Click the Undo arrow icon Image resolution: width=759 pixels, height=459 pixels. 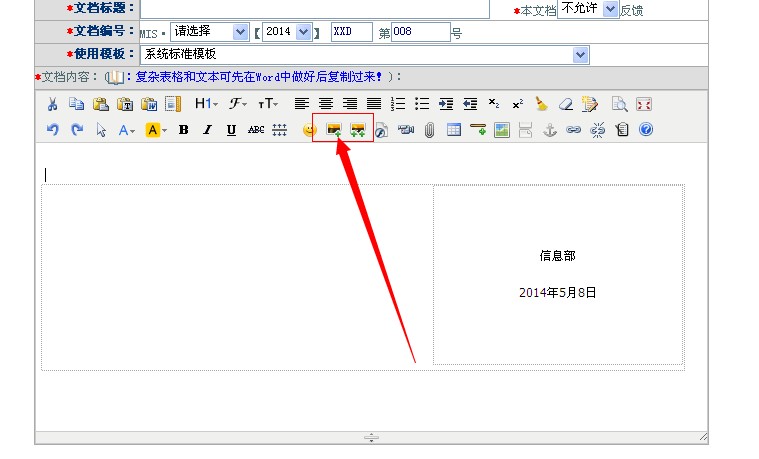click(53, 129)
